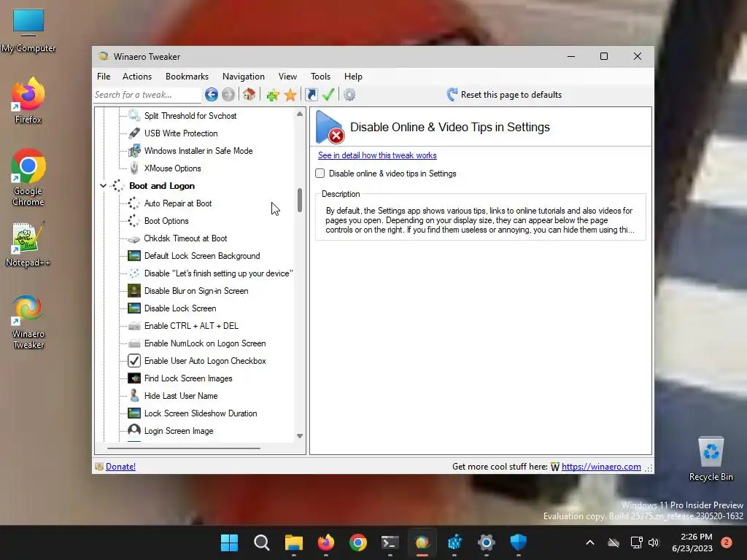Select Disable Lock Screen tweak
Image resolution: width=747 pixels, height=560 pixels.
[180, 308]
